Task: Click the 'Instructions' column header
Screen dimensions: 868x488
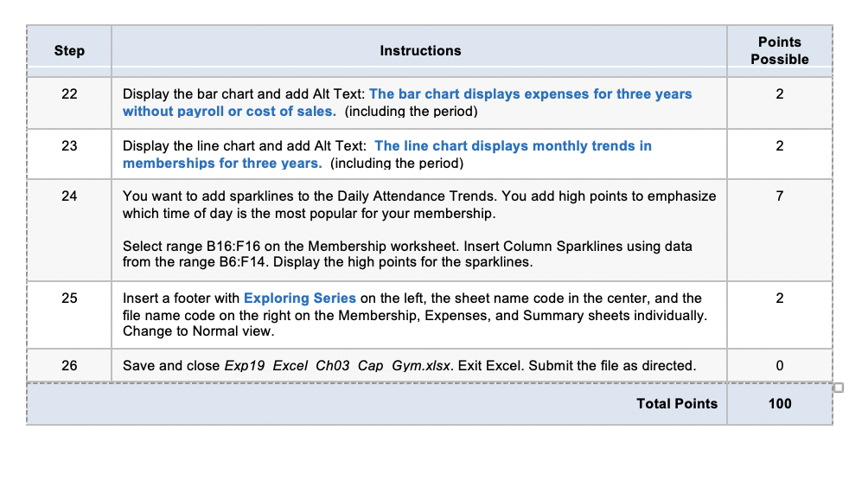Action: 419,51
